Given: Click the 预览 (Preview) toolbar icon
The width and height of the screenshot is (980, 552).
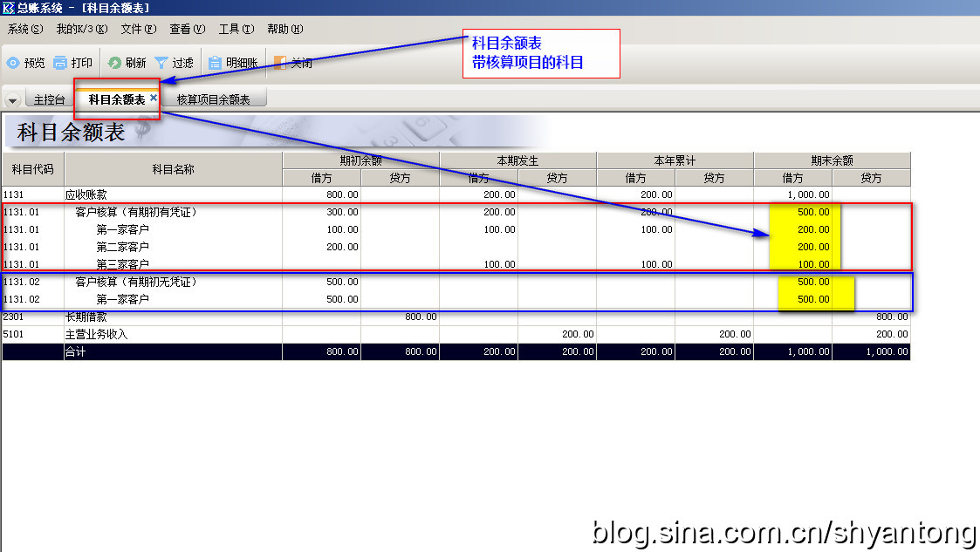Looking at the screenshot, I should (13, 63).
